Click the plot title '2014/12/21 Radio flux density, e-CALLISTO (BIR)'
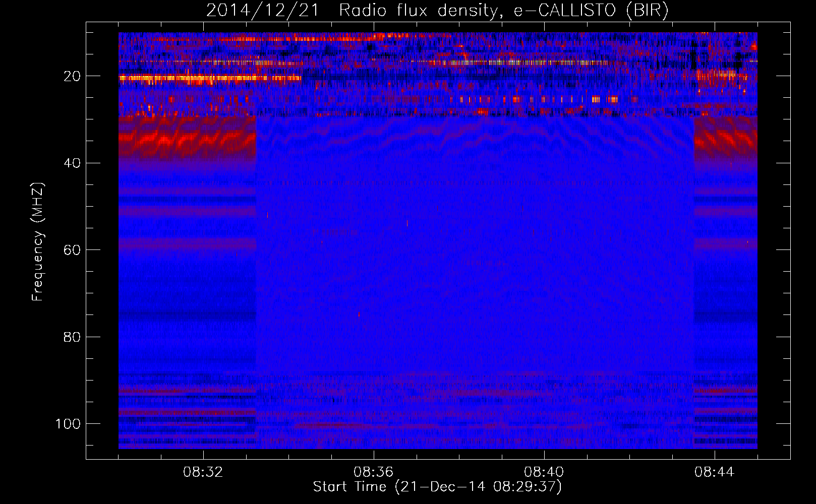816x504 pixels. tap(437, 10)
